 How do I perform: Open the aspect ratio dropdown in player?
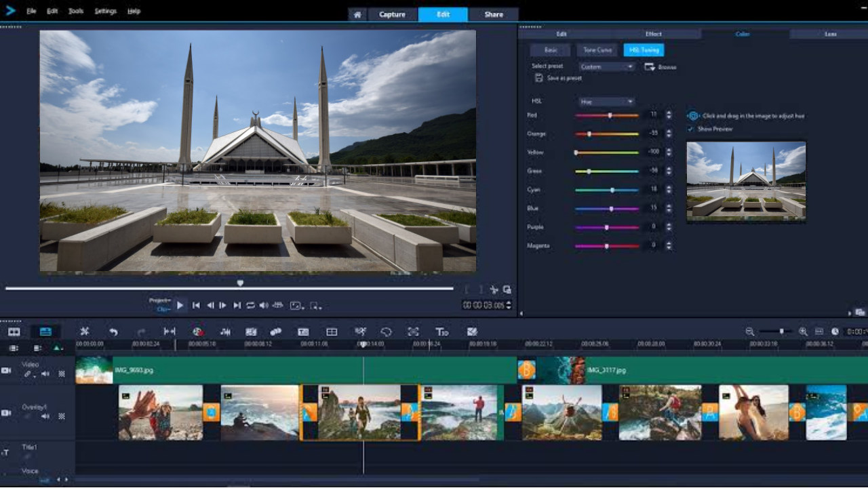click(297, 306)
